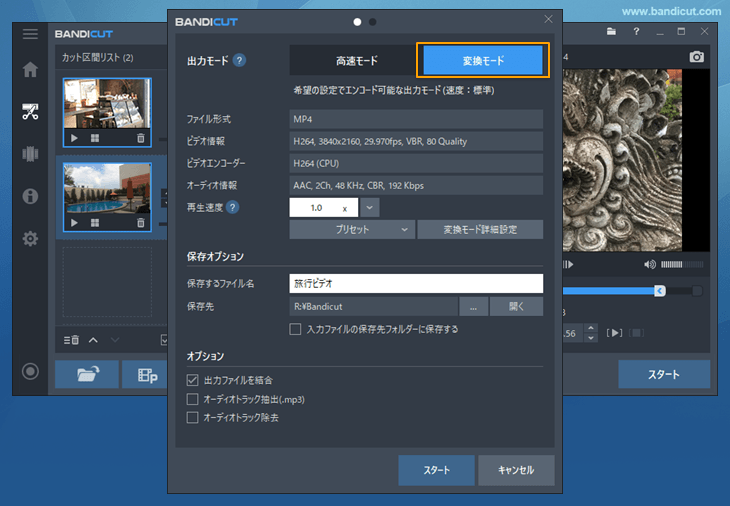Click Start in the dialog
Screen dimensions: 730x506
436,470
